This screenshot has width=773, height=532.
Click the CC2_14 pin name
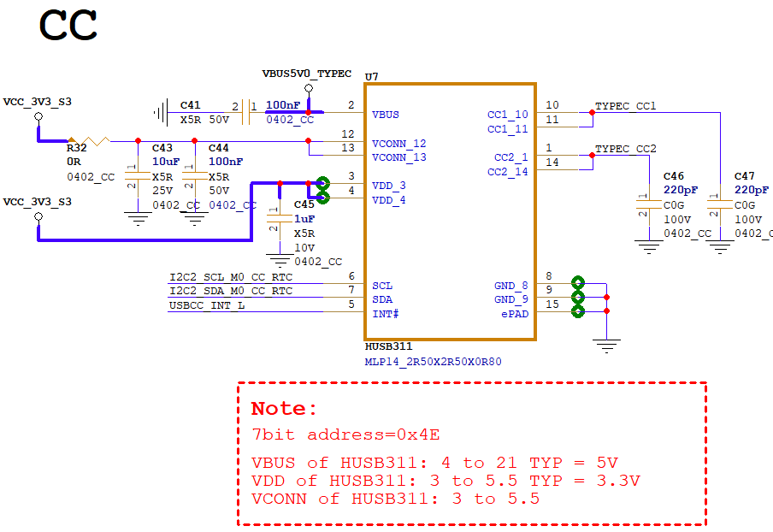click(x=508, y=172)
